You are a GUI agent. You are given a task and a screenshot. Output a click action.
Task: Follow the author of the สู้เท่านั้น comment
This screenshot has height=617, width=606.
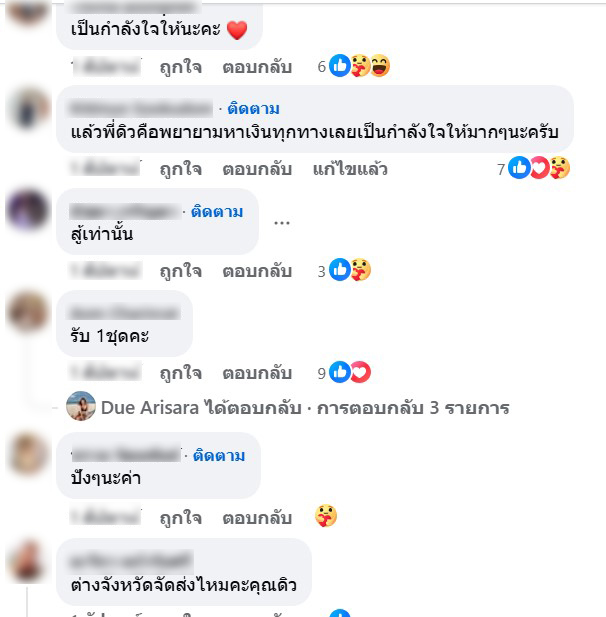pos(217,212)
